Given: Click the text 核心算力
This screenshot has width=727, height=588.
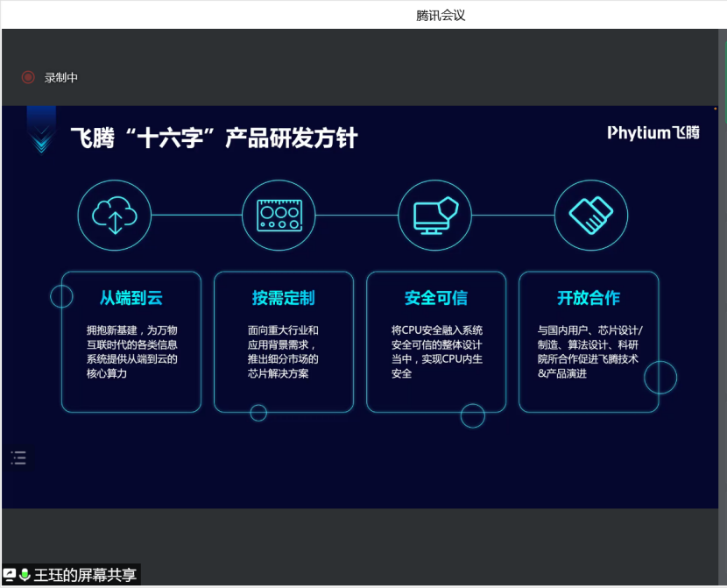Looking at the screenshot, I should [107, 373].
